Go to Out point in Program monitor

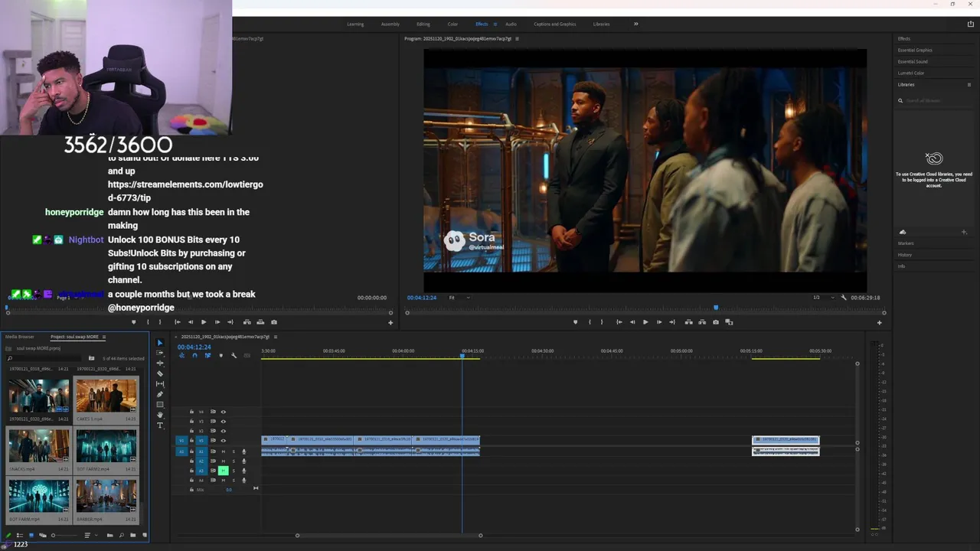click(672, 322)
